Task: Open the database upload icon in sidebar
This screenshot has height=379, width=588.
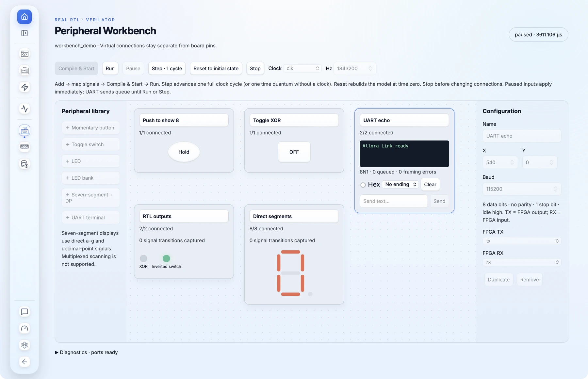Action: pos(24,164)
